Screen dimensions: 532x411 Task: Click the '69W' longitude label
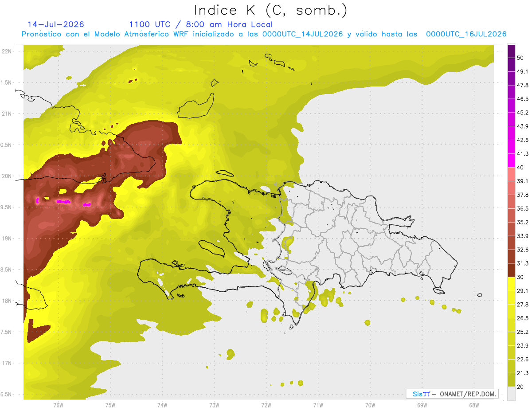422,405
